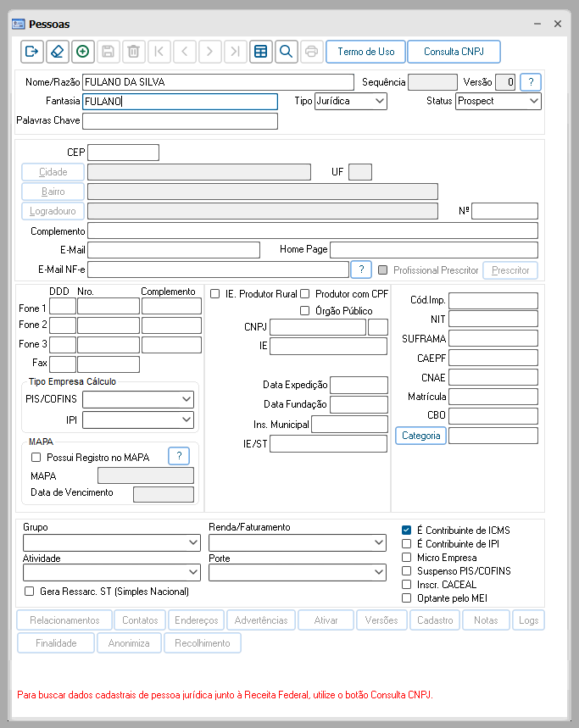This screenshot has width=579, height=728.
Task: Click the green add new record icon
Action: [82, 51]
